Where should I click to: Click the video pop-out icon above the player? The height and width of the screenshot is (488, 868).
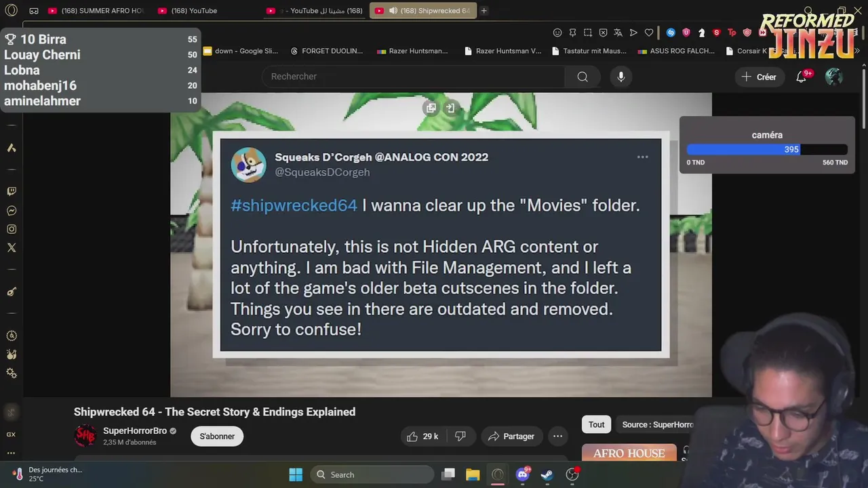coord(431,108)
